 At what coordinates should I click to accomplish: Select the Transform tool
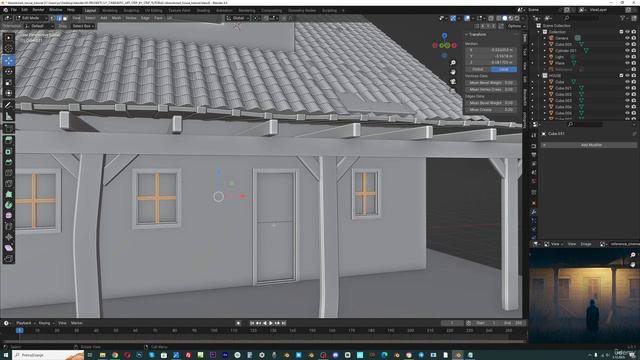(9, 93)
